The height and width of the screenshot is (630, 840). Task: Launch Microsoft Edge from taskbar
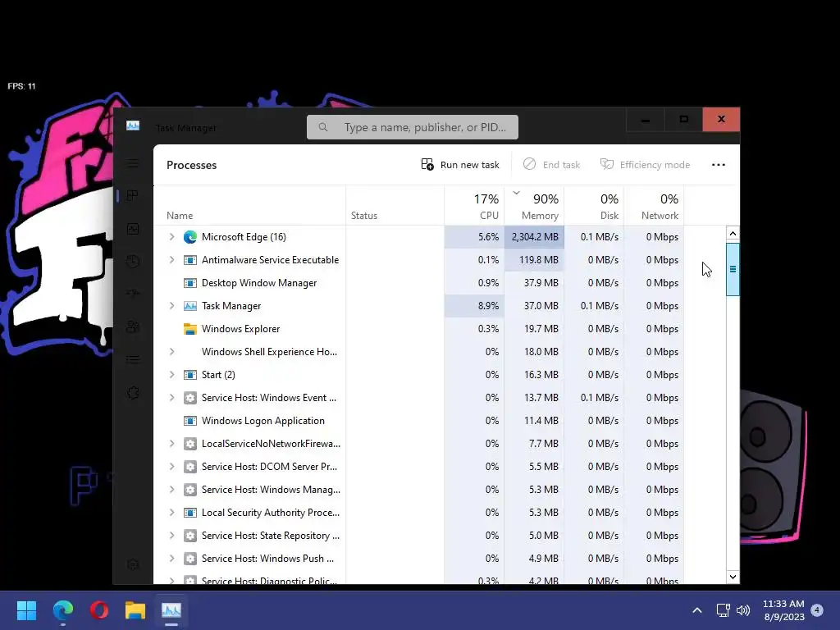pos(62,609)
